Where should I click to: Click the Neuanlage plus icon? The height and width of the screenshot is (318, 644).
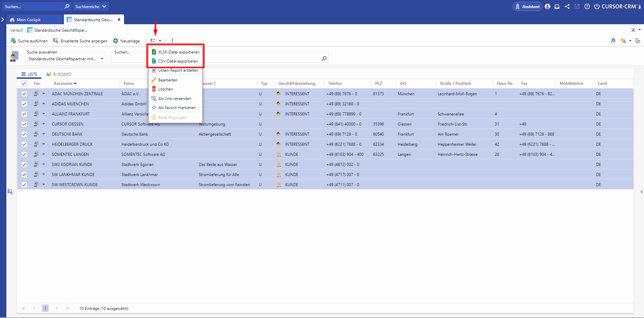pyautogui.click(x=116, y=41)
